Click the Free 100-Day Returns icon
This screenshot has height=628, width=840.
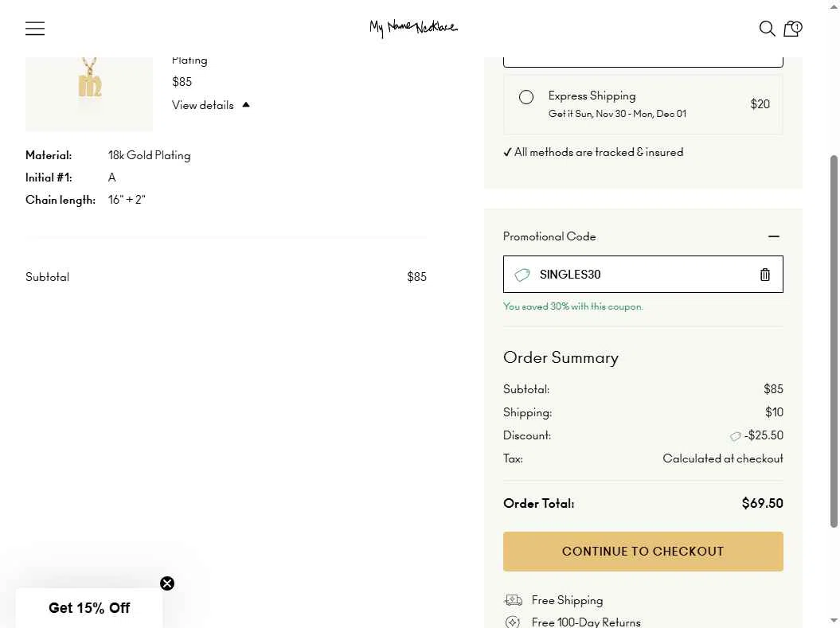pos(513,622)
